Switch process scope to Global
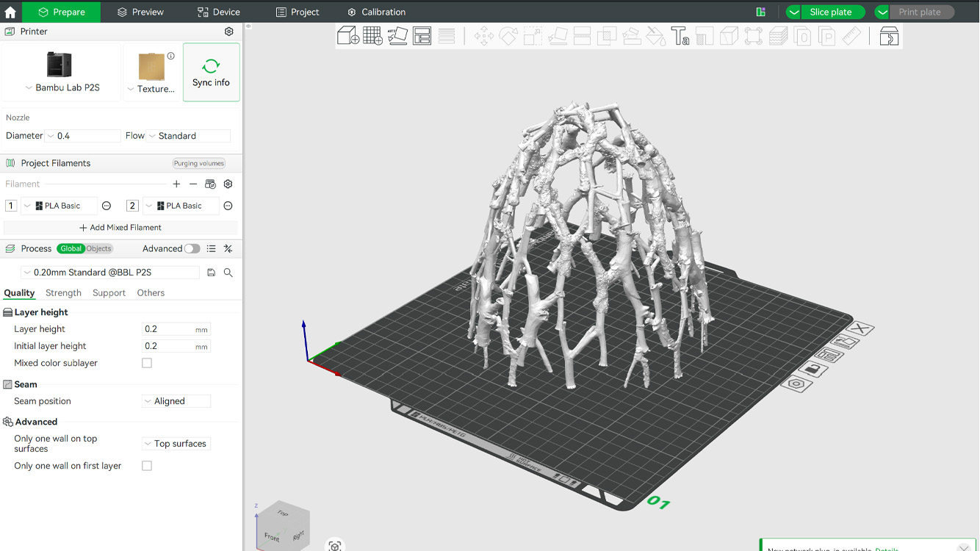980x551 pixels. coord(71,249)
